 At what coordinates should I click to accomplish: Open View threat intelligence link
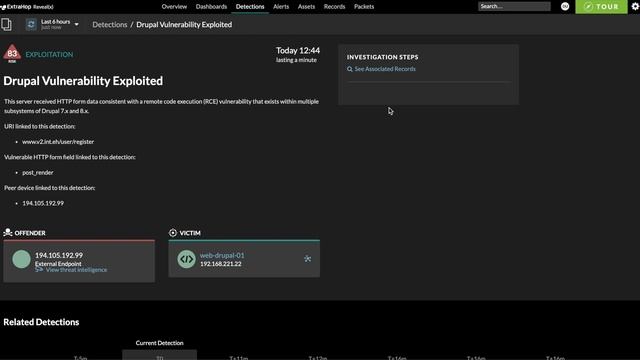(76, 270)
